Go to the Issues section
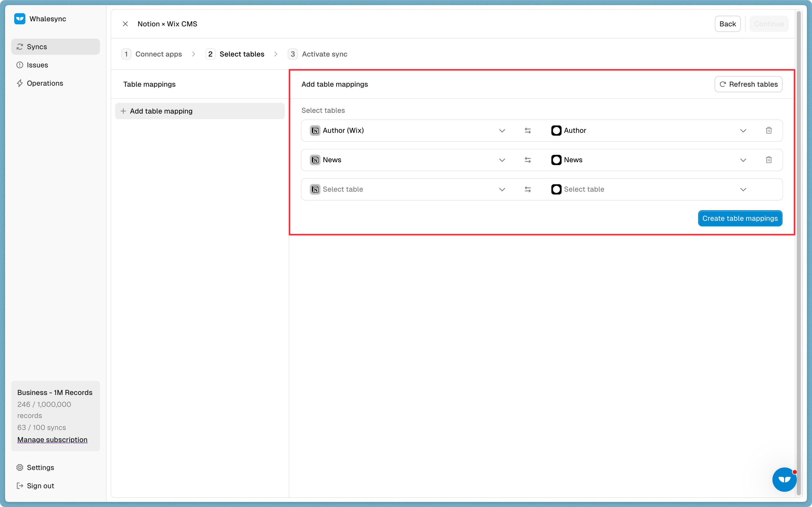The height and width of the screenshot is (507, 812). click(x=37, y=65)
